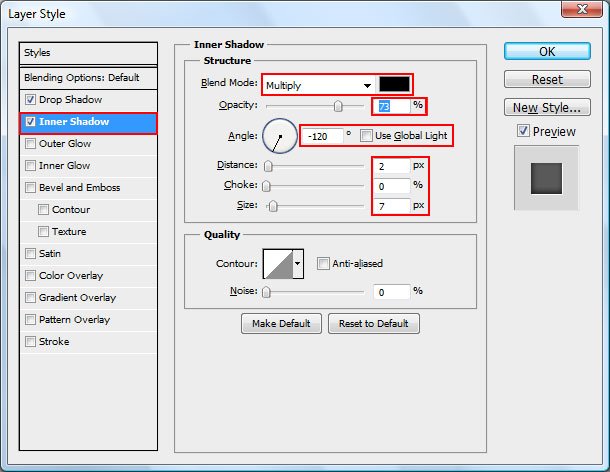Click the Choke value field

(392, 186)
